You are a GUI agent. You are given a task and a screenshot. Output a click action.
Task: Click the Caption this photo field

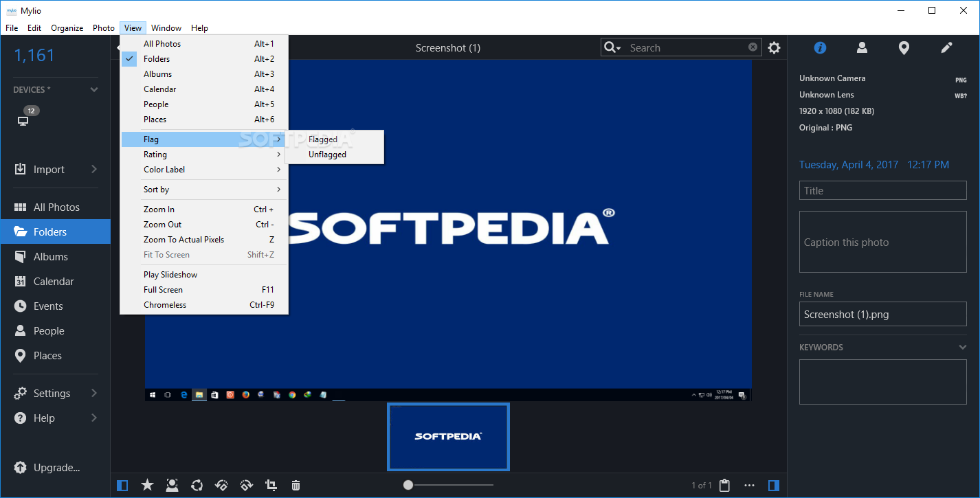pyautogui.click(x=883, y=242)
